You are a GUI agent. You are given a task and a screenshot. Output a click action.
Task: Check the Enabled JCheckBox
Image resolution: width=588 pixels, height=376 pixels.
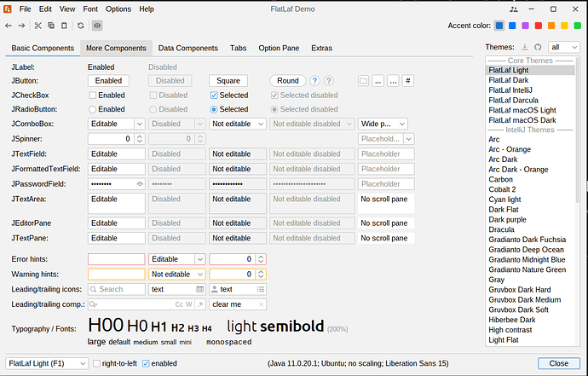point(93,95)
